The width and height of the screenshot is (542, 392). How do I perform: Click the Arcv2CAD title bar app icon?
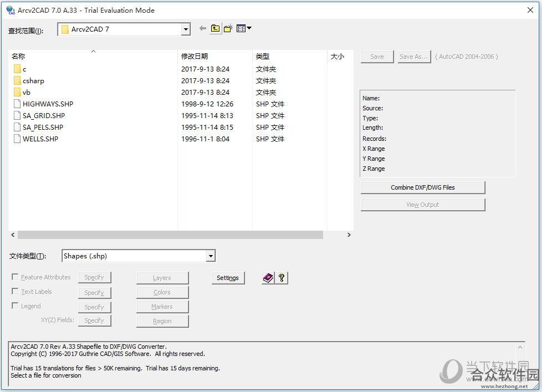pyautogui.click(x=11, y=11)
